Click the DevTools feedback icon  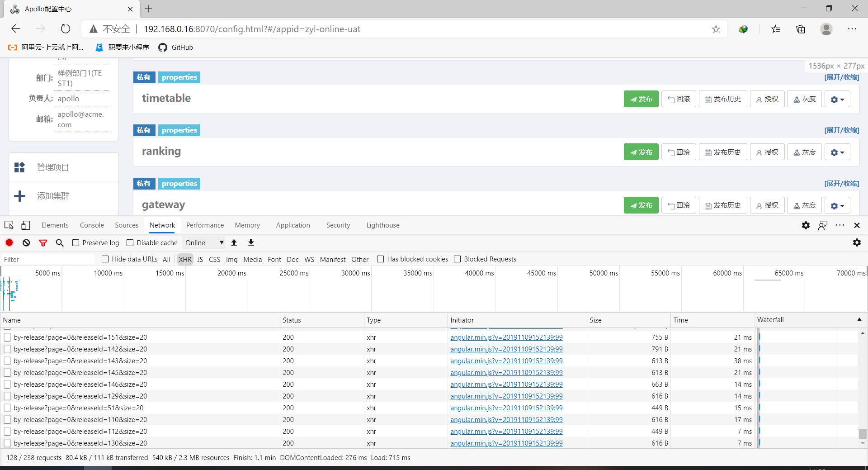[x=823, y=225]
